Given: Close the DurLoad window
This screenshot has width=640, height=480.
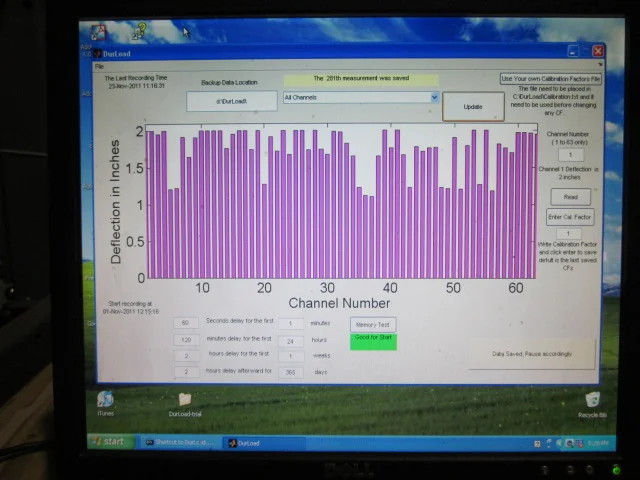Looking at the screenshot, I should pos(598,51).
